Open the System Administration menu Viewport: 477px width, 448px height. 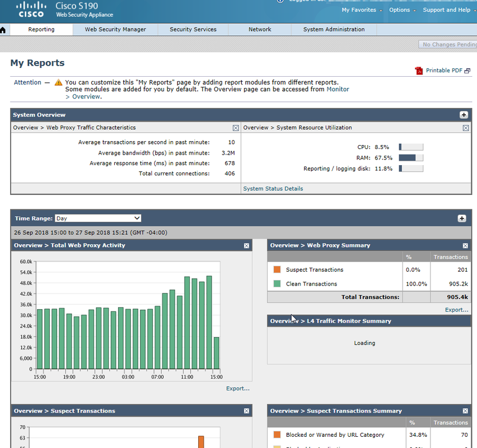[334, 30]
